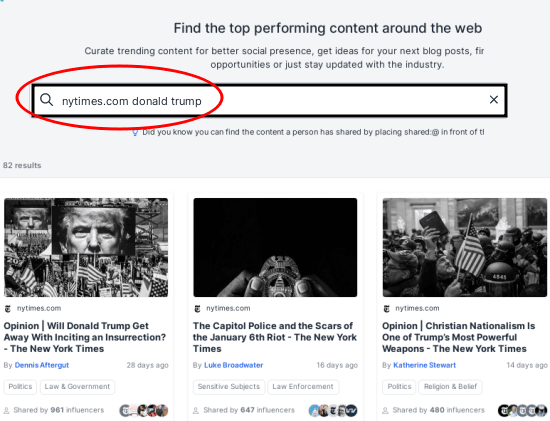Click nytimes.com logo on Capitol Police card
The image size is (550, 421).
click(197, 309)
